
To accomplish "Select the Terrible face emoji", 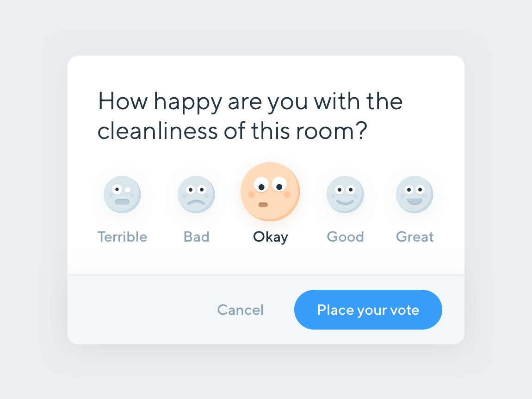I will pyautogui.click(x=122, y=194).
